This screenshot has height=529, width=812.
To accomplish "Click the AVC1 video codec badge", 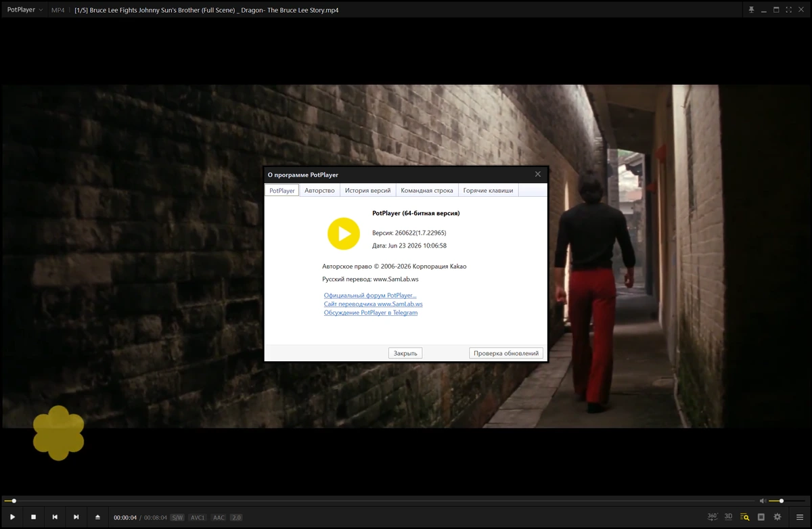I will pos(198,517).
